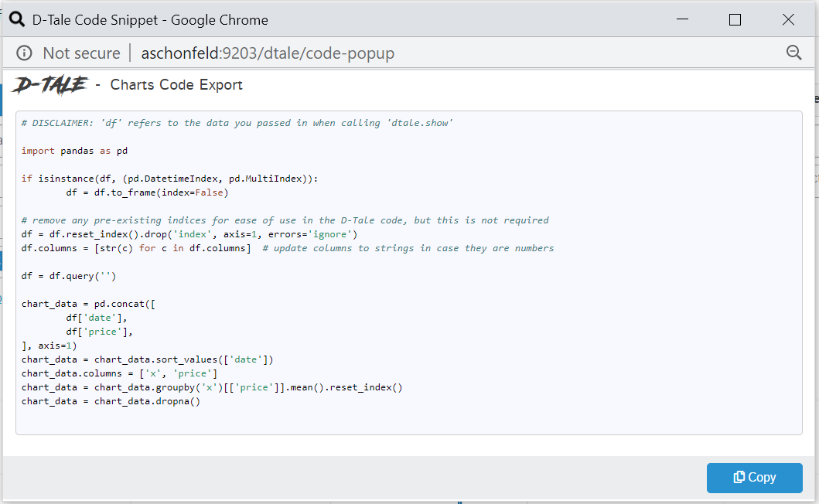This screenshot has height=504, width=819.
Task: Click the 'remove any pre-existing indices' comment
Action: pos(285,220)
